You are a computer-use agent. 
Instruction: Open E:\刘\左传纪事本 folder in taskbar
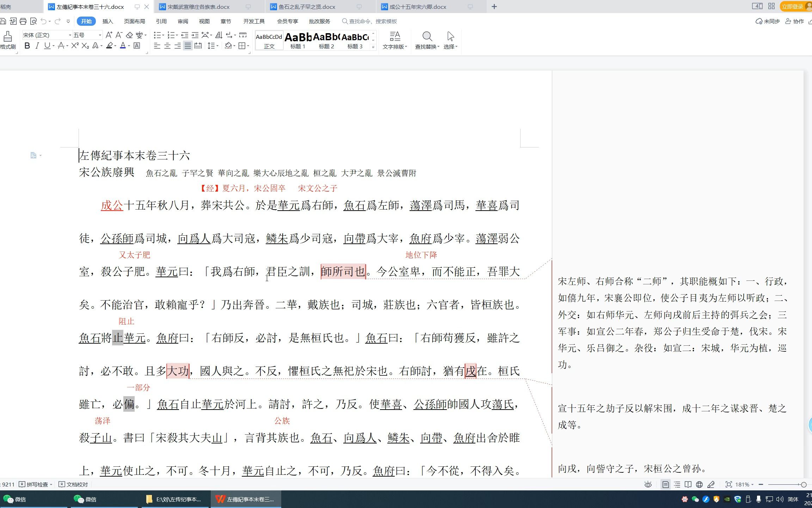click(174, 499)
